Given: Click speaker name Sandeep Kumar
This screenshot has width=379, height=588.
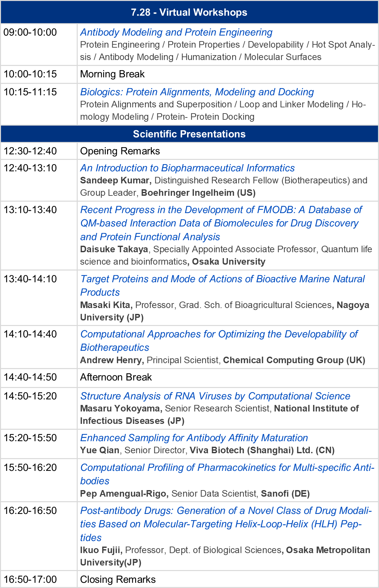Looking at the screenshot, I should (x=115, y=180).
